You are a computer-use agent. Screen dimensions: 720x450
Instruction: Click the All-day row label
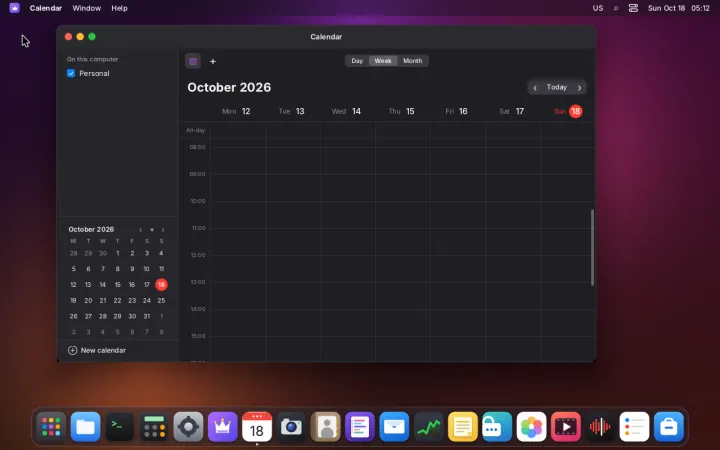click(x=195, y=130)
